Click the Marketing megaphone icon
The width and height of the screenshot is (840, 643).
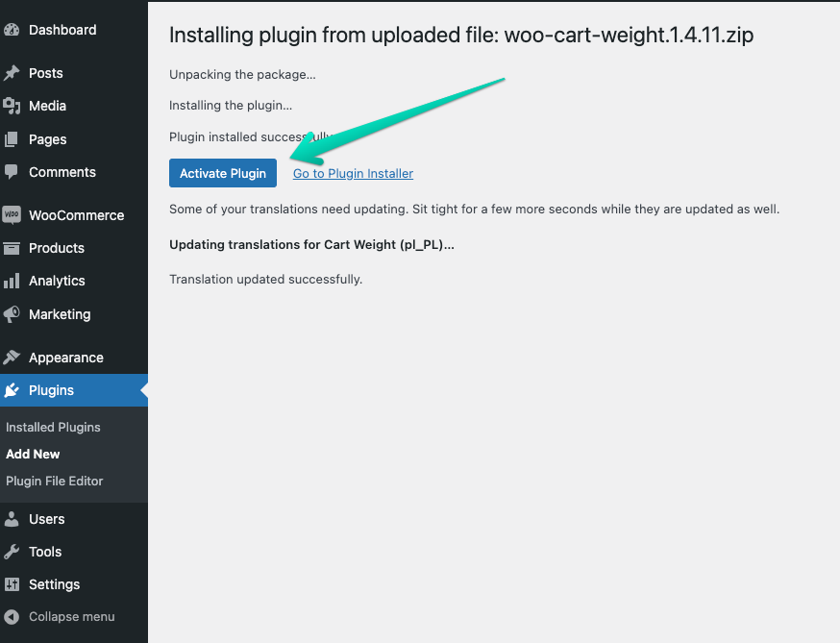coord(12,314)
